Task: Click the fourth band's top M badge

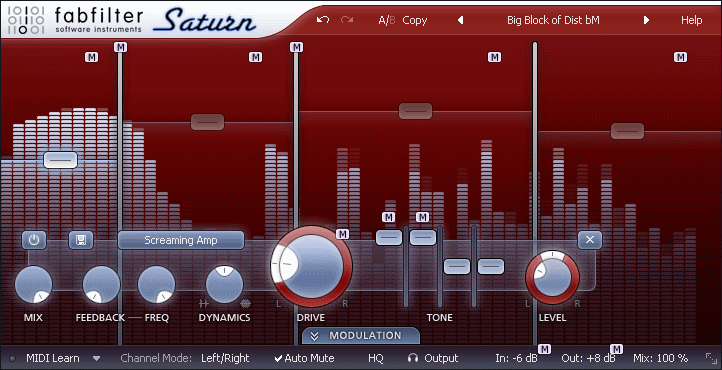Action: [x=681, y=57]
